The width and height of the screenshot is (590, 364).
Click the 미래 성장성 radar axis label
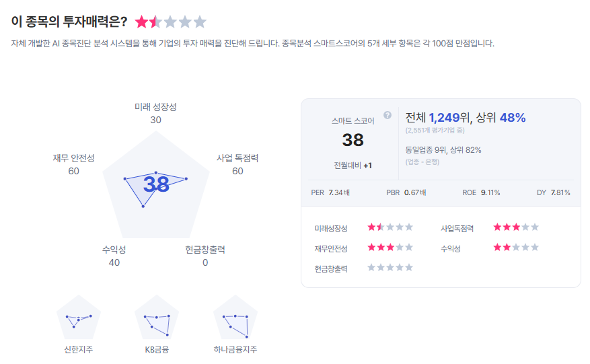pyautogui.click(x=155, y=107)
